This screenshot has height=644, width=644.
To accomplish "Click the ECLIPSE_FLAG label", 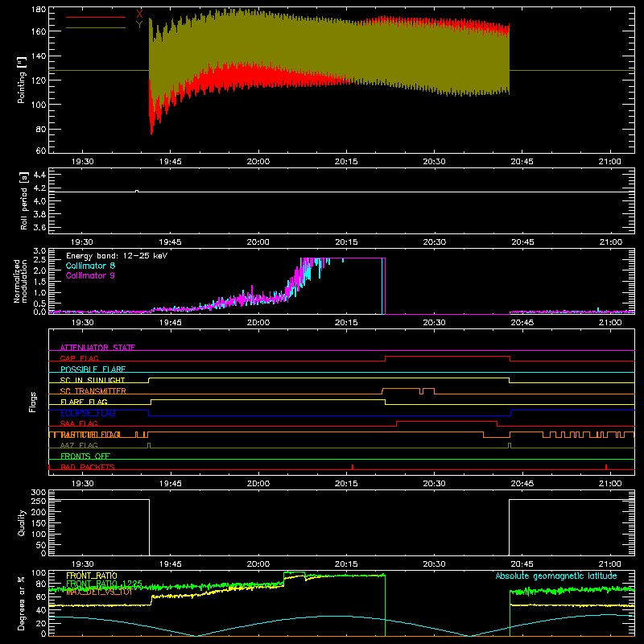I will pyautogui.click(x=88, y=413).
